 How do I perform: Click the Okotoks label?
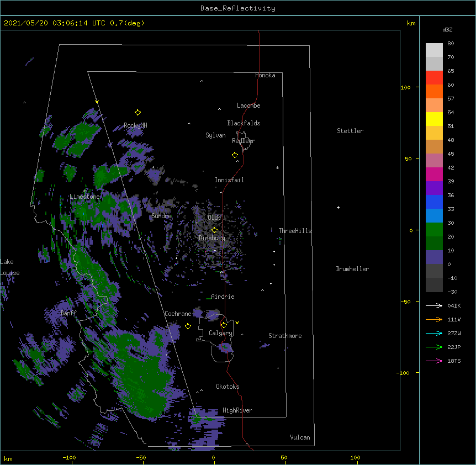(x=228, y=387)
